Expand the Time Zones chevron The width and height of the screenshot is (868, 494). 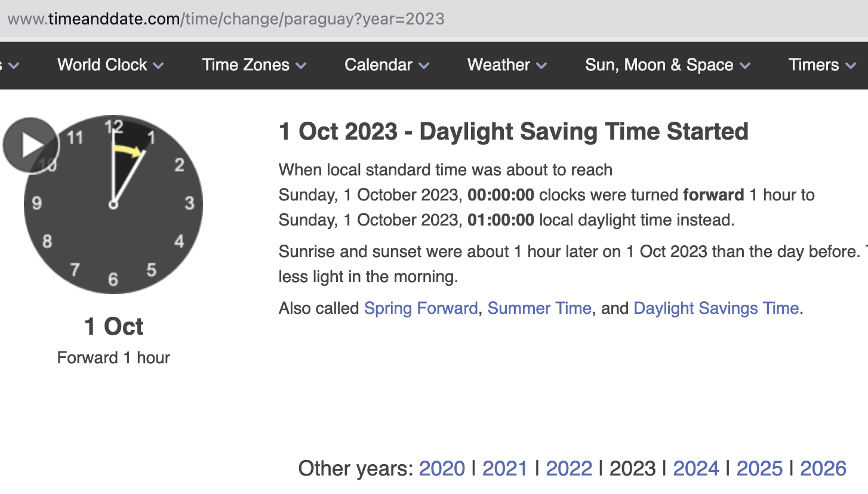(301, 66)
